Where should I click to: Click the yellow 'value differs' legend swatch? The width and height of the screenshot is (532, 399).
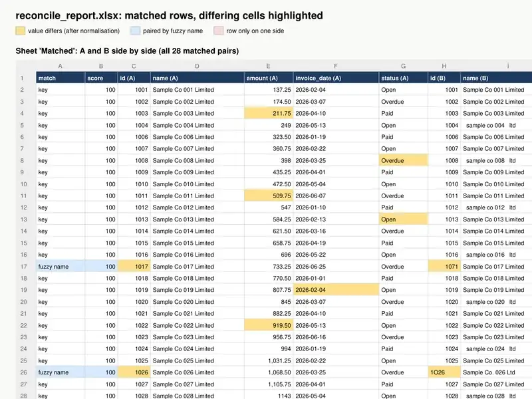[21, 31]
